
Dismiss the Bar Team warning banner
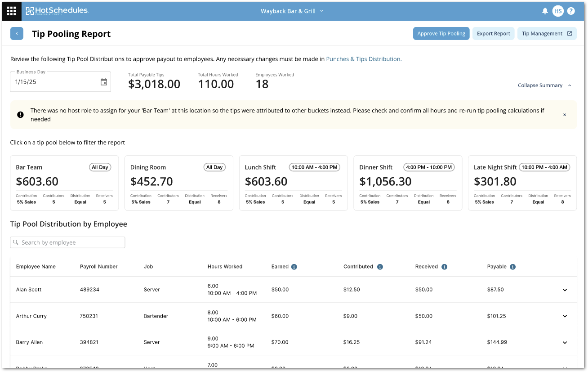point(565,115)
